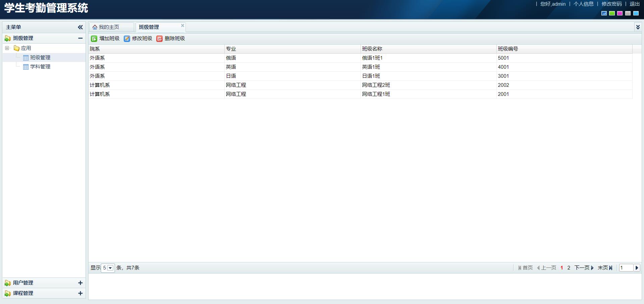The height and width of the screenshot is (304, 644).
Task: Click the 班级管理 accordion folder icon
Action: [7, 38]
